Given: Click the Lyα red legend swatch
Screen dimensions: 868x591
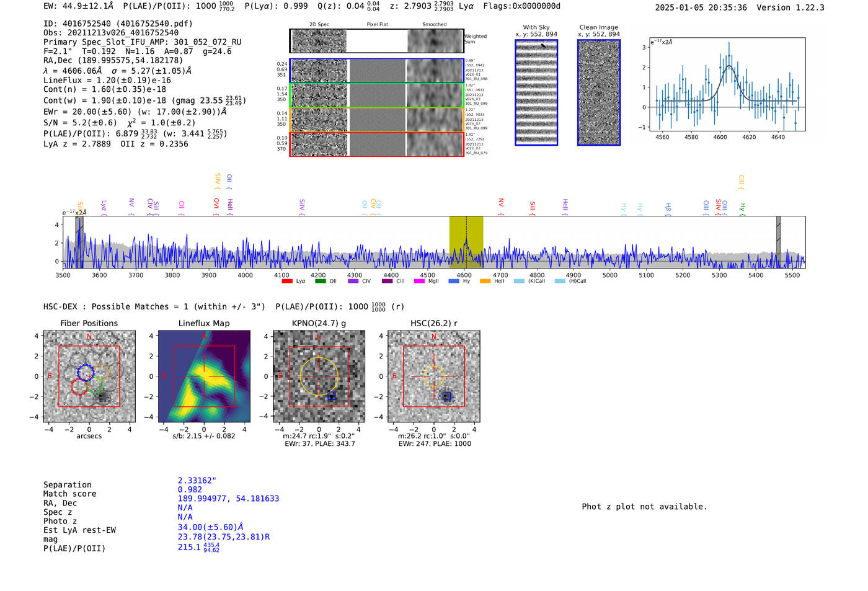Looking at the screenshot, I should point(287,282).
